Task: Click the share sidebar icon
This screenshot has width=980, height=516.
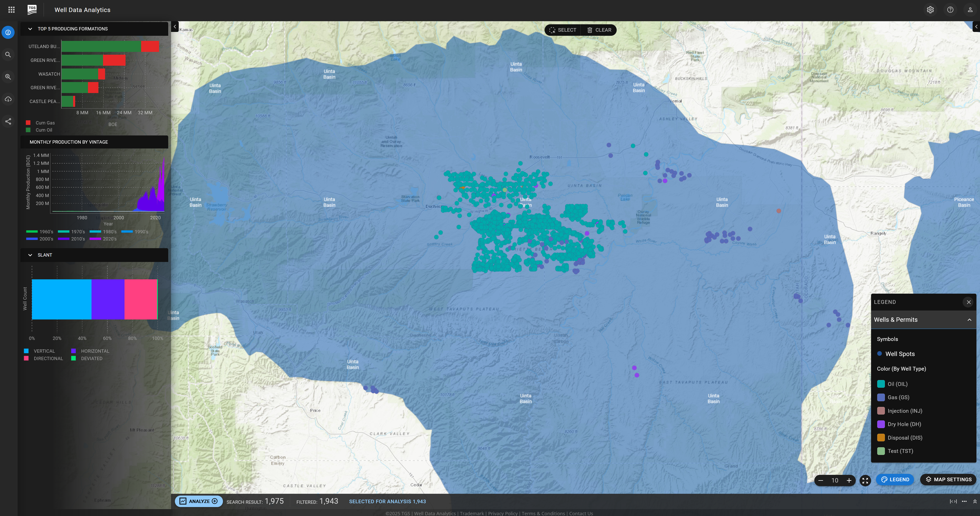Action: [x=8, y=121]
